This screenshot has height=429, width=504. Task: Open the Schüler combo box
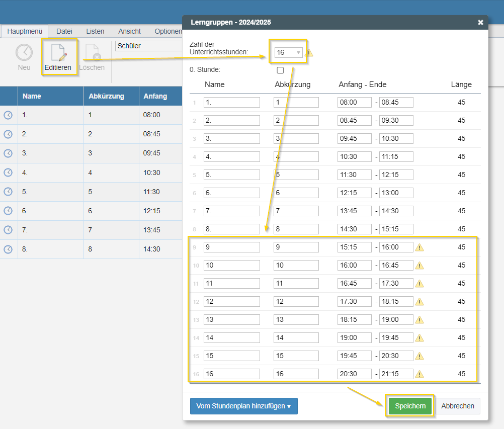point(148,46)
